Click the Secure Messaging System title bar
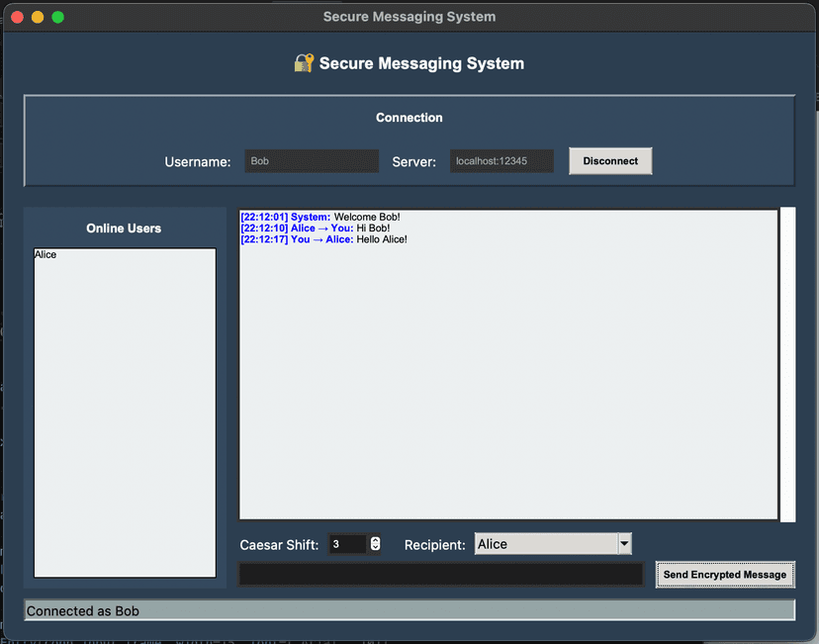Image resolution: width=819 pixels, height=644 pixels. pyautogui.click(x=409, y=16)
